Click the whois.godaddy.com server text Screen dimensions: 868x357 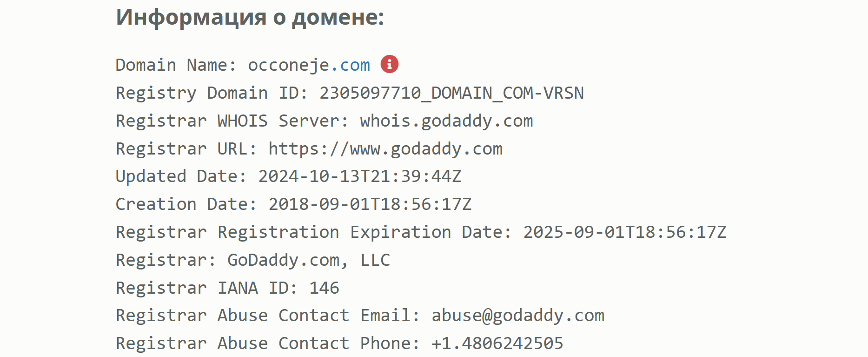click(446, 121)
